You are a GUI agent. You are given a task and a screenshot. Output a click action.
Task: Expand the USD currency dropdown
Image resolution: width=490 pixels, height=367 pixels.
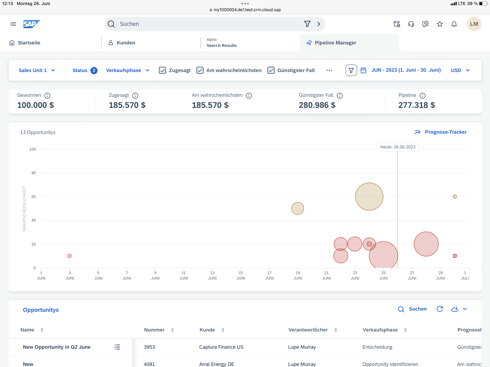[460, 70]
